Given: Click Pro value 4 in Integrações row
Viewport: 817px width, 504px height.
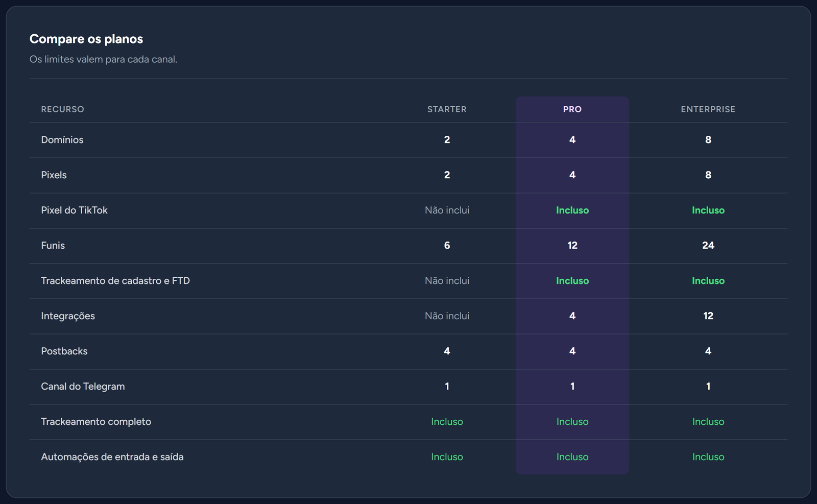Looking at the screenshot, I should pos(572,316).
